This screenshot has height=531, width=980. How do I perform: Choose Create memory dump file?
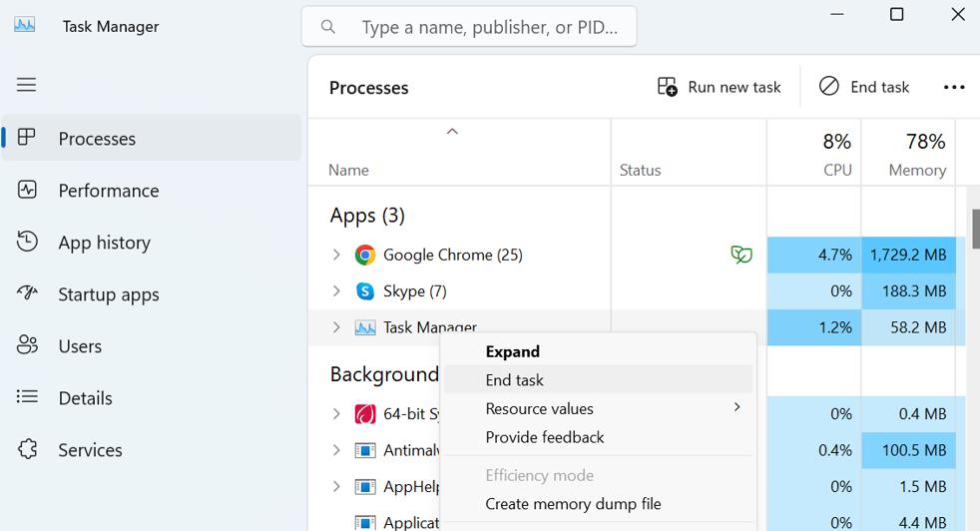pyautogui.click(x=598, y=503)
